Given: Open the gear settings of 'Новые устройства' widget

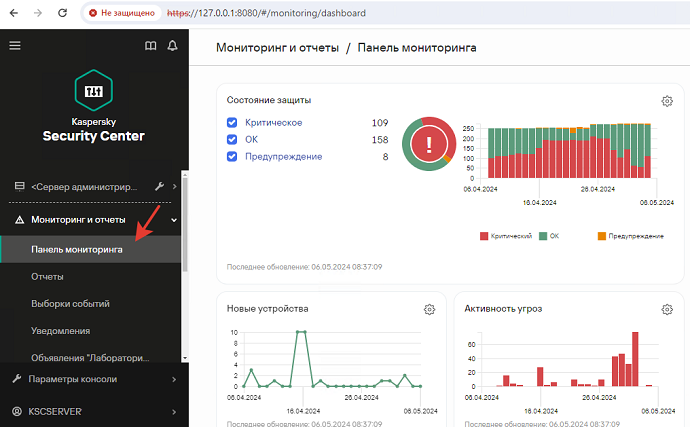Looking at the screenshot, I should (x=429, y=309).
